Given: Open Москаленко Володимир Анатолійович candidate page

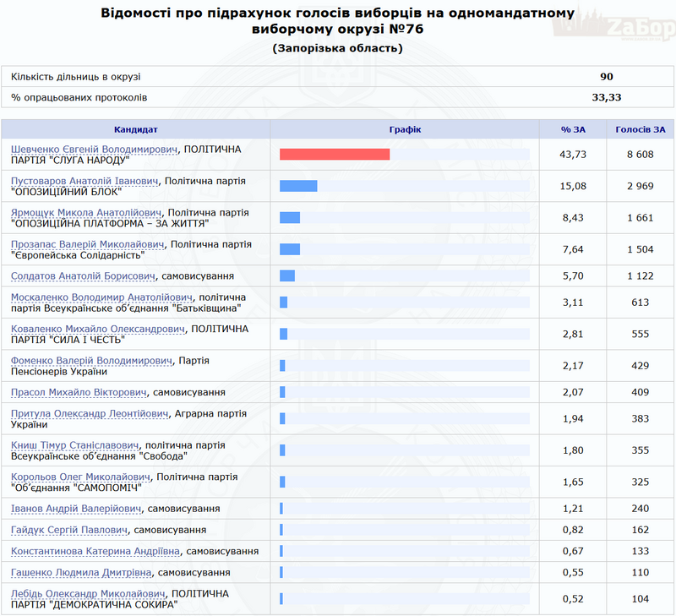Looking at the screenshot, I should tap(102, 297).
